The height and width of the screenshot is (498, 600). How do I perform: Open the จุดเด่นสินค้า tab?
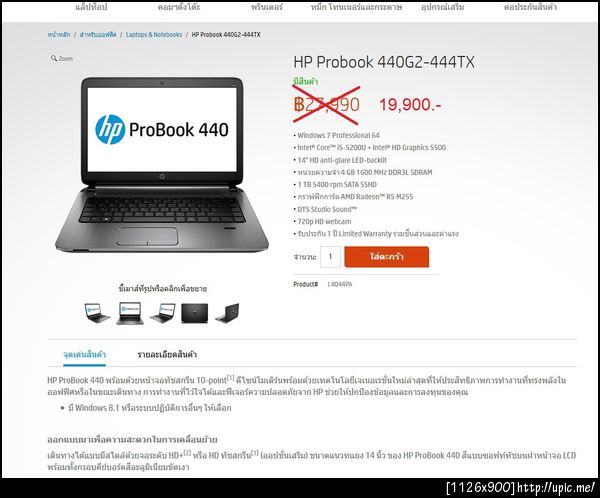[x=84, y=354]
